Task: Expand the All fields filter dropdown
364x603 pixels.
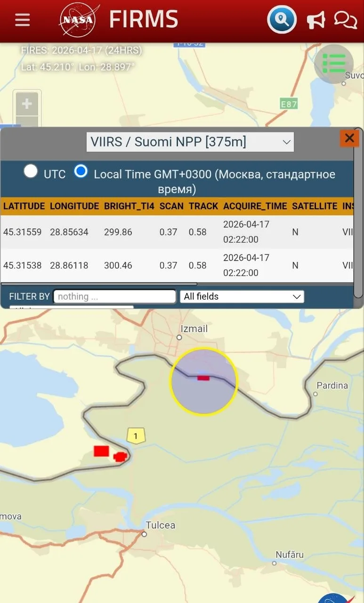Action: [x=242, y=296]
